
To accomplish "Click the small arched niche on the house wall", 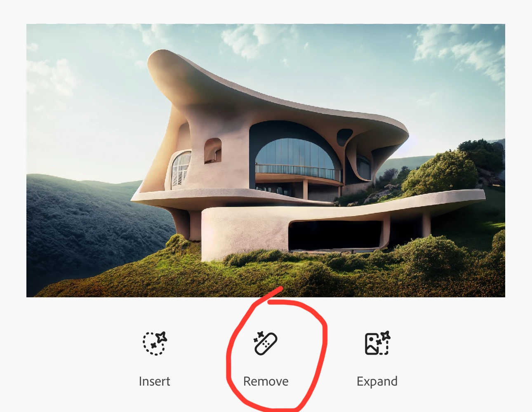I will pyautogui.click(x=213, y=151).
